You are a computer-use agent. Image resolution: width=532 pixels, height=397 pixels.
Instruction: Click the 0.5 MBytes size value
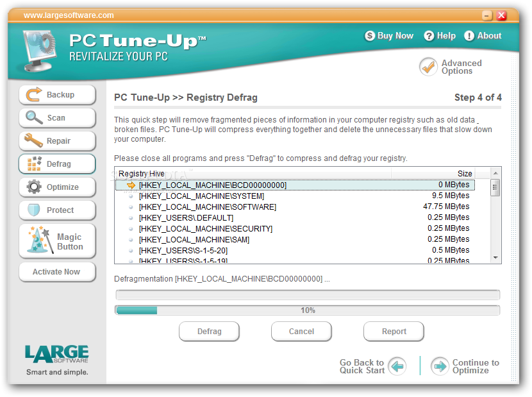click(x=451, y=250)
